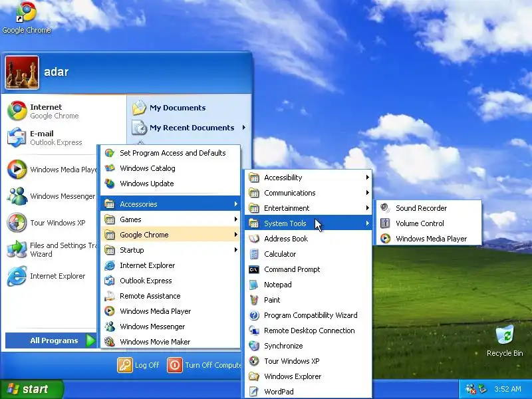Image resolution: width=532 pixels, height=399 pixels.
Task: Open Set Program Access and Defaults
Action: (x=171, y=153)
